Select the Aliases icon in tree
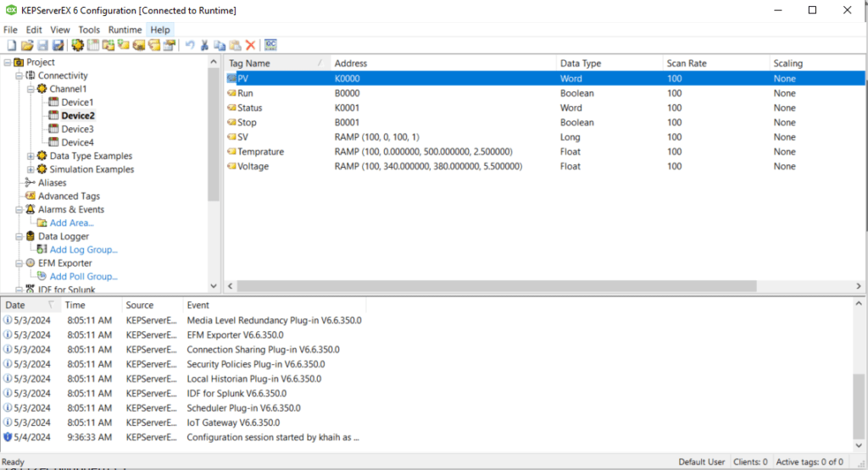This screenshot has height=470, width=868. coord(31,182)
